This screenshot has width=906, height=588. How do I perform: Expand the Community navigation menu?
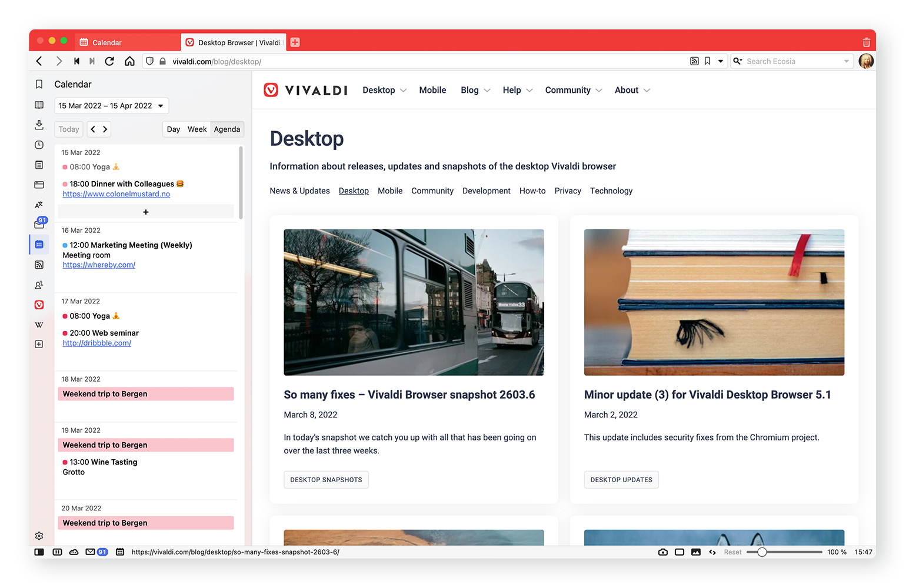point(573,90)
